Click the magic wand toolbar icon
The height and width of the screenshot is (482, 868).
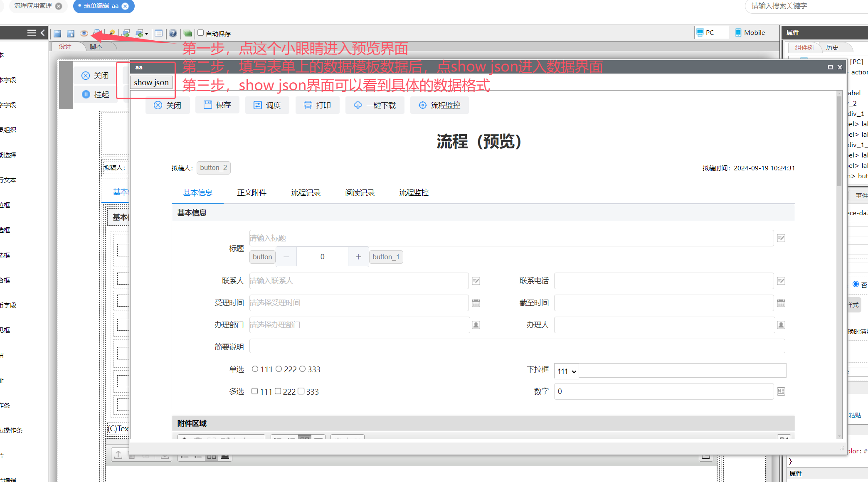[x=111, y=33]
